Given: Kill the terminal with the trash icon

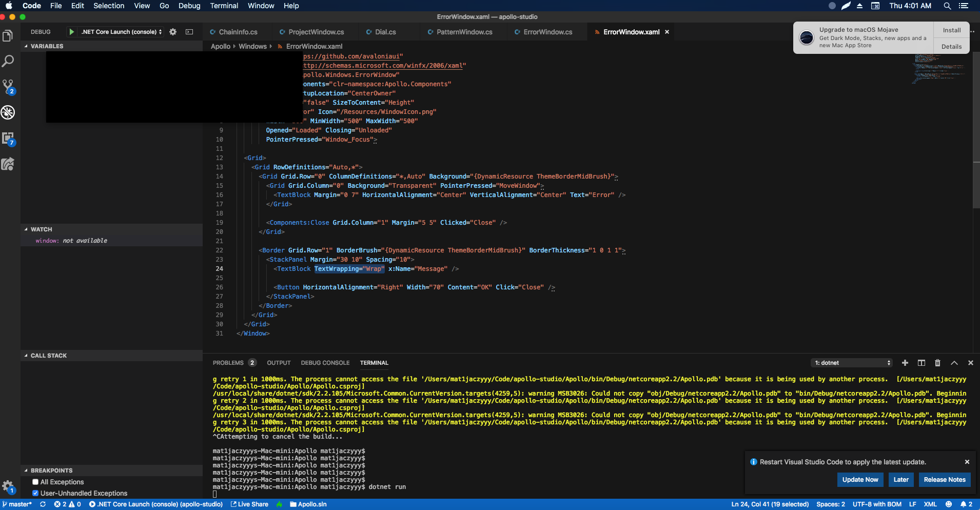Looking at the screenshot, I should tap(937, 363).
